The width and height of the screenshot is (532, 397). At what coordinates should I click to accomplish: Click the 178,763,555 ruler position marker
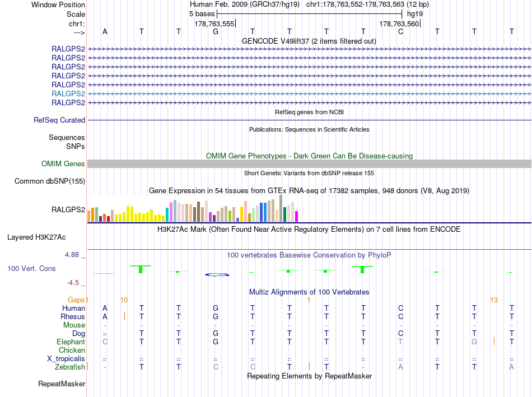point(215,24)
